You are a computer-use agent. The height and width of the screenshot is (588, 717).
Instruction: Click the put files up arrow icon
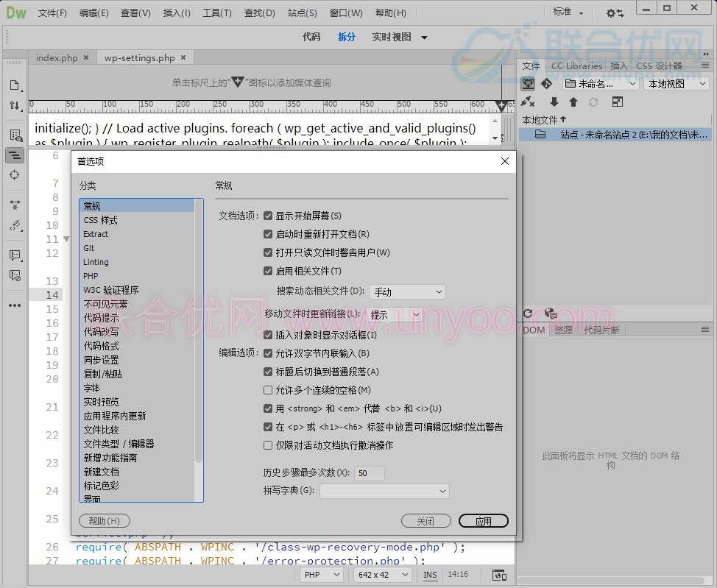click(573, 102)
